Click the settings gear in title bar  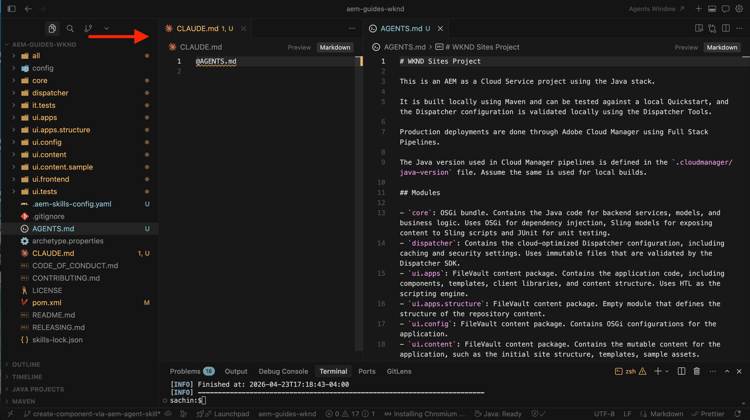pos(740,9)
